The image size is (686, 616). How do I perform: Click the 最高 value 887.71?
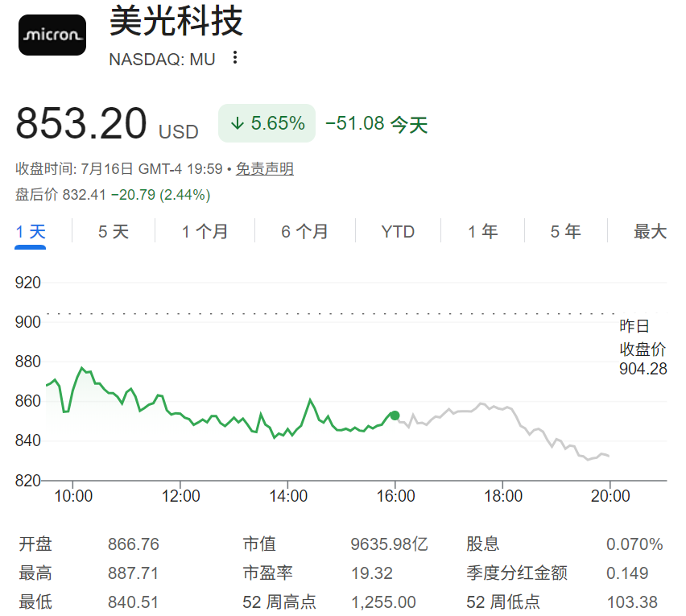tap(133, 573)
